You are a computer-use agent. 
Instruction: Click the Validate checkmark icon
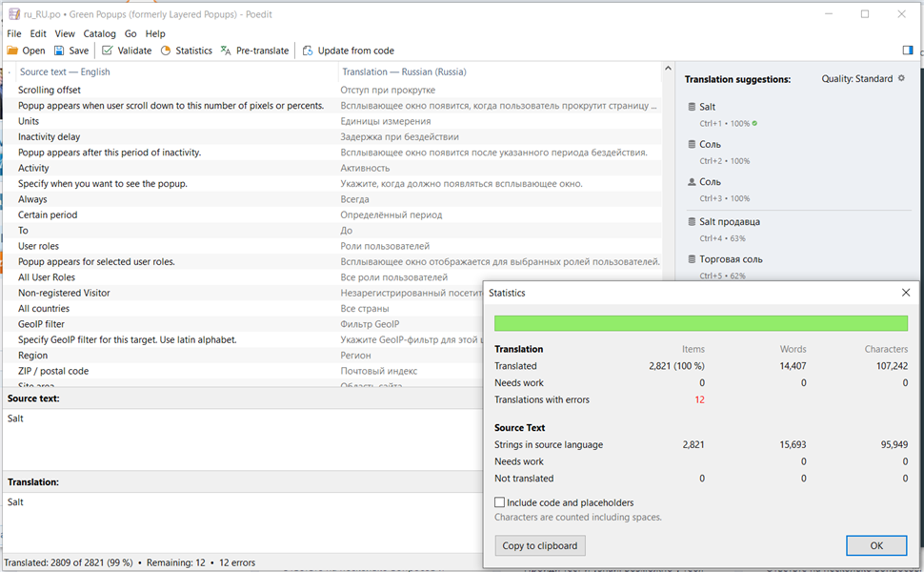point(108,51)
